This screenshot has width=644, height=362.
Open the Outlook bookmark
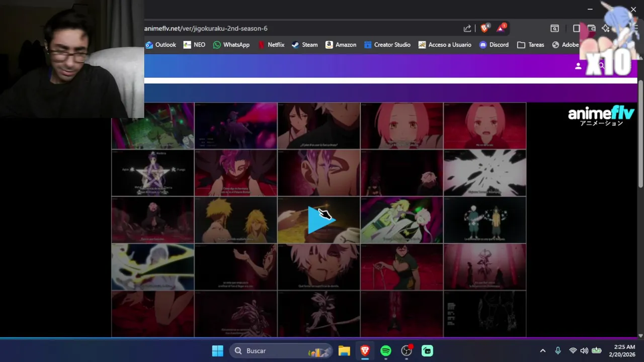(x=160, y=45)
